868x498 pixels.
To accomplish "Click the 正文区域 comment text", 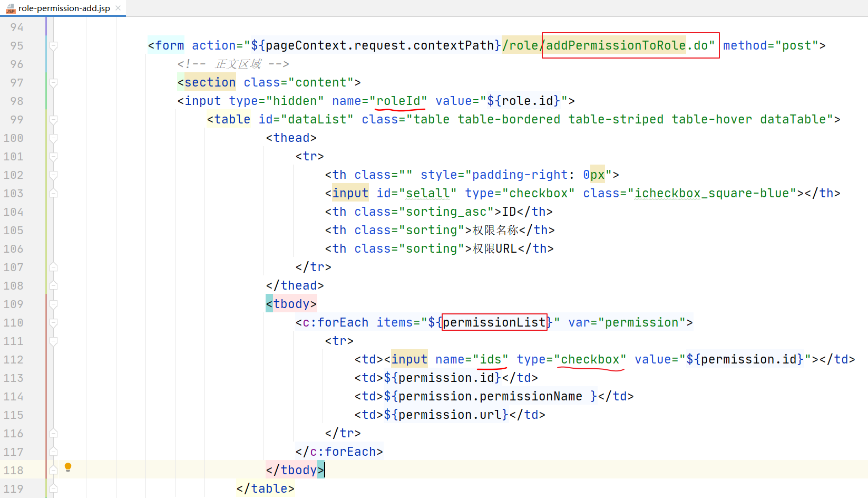I will pos(238,64).
